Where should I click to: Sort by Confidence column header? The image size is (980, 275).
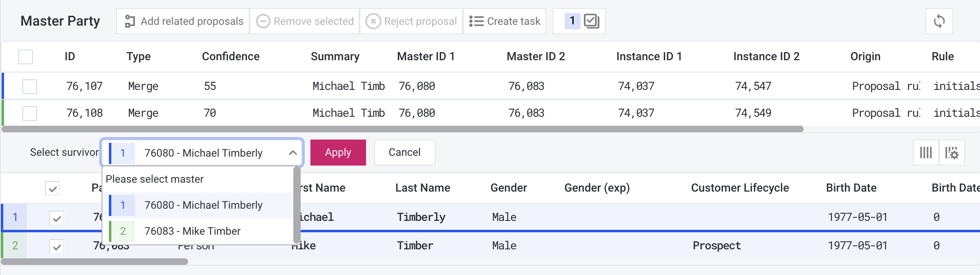(230, 57)
